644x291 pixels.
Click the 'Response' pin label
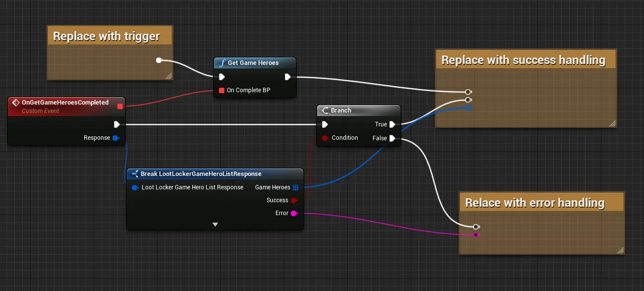[x=97, y=138]
